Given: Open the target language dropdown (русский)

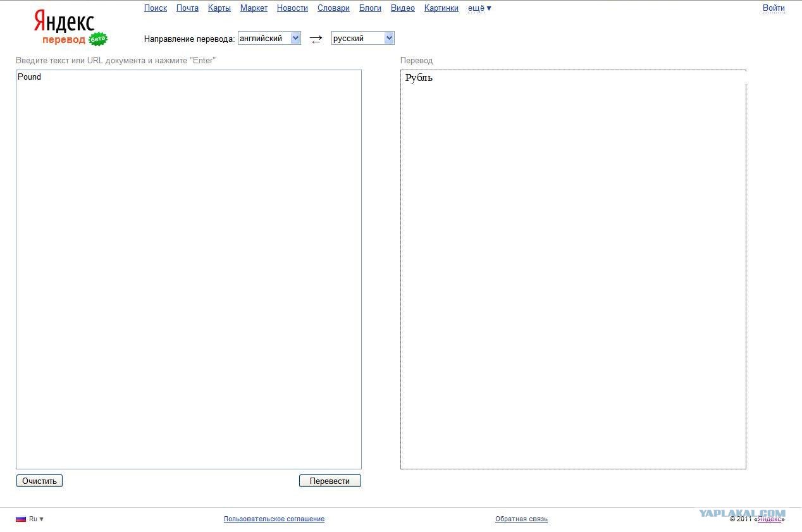Looking at the screenshot, I should (x=363, y=39).
